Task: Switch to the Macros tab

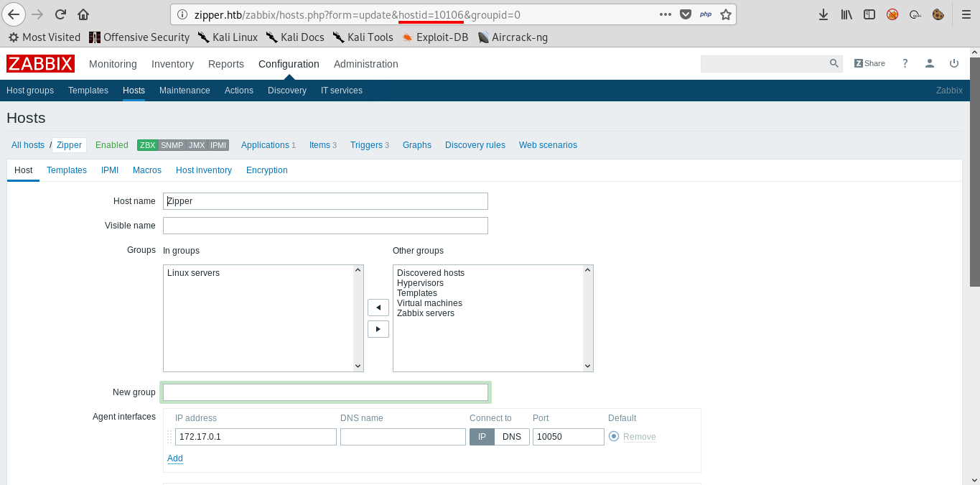Action: click(147, 170)
